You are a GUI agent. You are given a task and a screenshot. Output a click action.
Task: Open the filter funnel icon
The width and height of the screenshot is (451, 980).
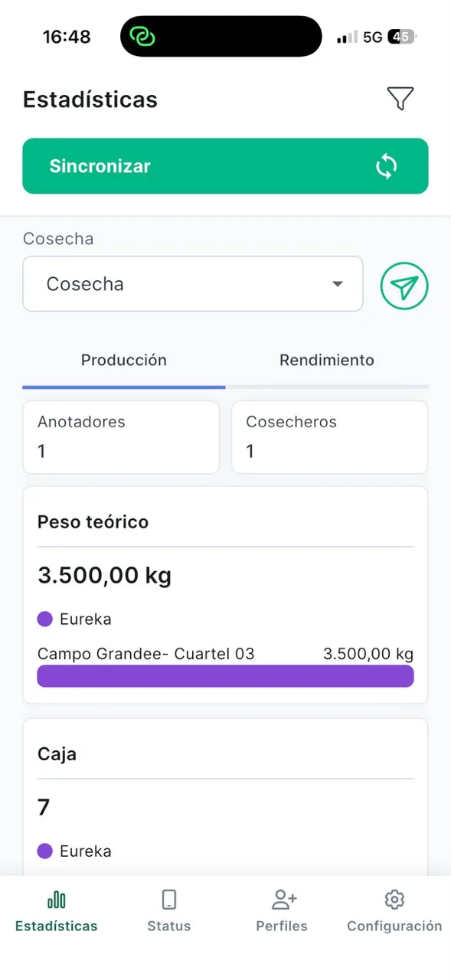tap(400, 99)
